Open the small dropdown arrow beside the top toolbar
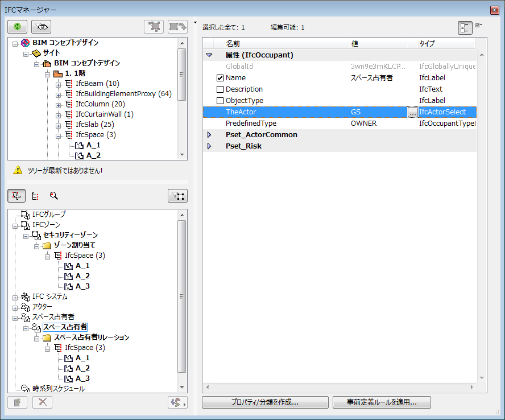Image resolution: width=505 pixels, height=420 pixels. coord(195,23)
